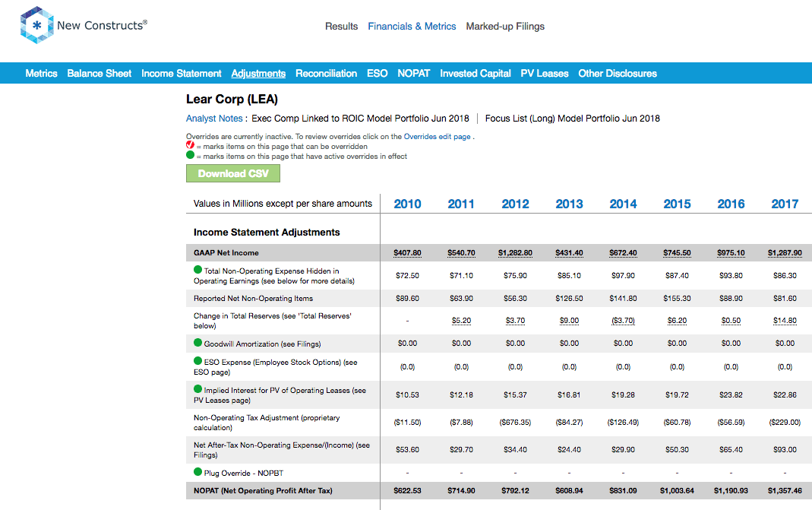The height and width of the screenshot is (510, 812).
Task: Click Focus List (Long) Model Portfolio text
Action: pos(572,119)
